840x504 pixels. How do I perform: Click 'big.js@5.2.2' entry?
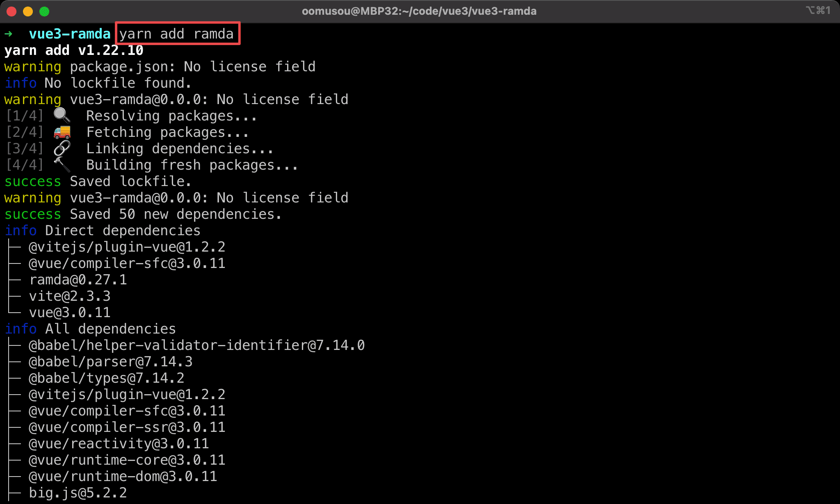point(78,493)
